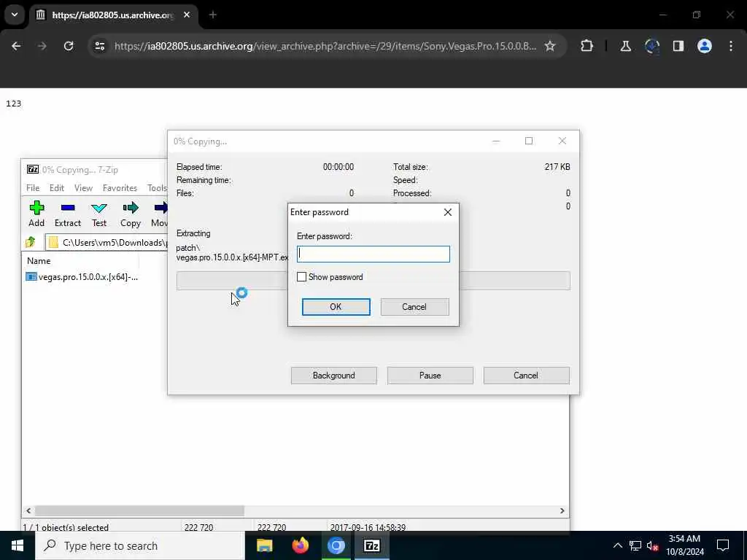
Task: Open the 7-Zip Edit menu
Action: (x=57, y=188)
